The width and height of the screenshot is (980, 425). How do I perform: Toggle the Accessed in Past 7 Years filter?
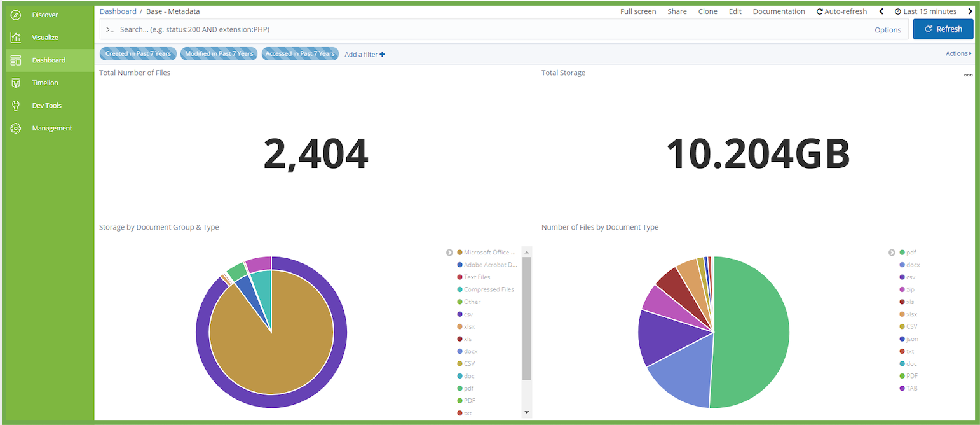point(300,54)
